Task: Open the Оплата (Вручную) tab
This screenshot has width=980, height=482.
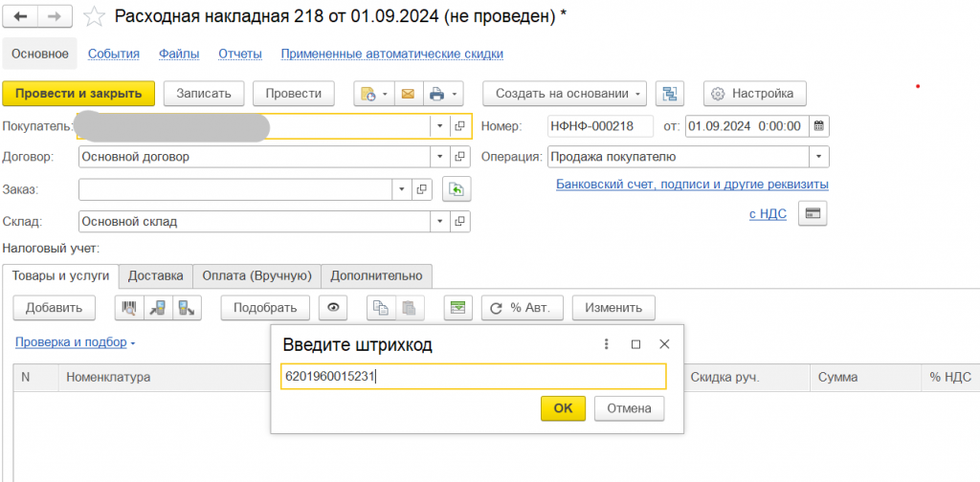Action: 256,275
